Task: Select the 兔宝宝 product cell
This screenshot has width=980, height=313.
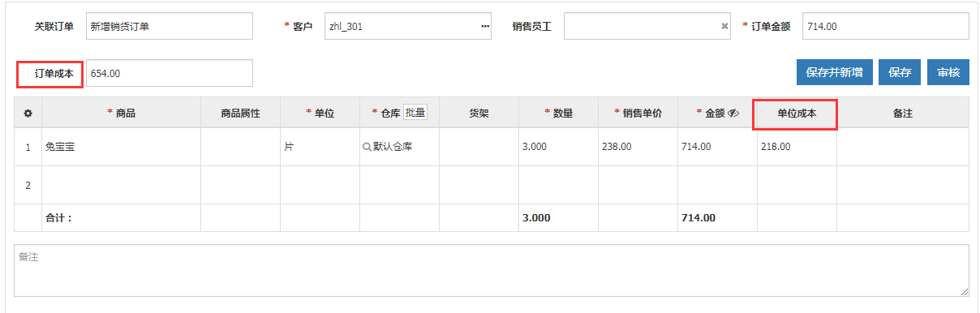Action: (x=122, y=147)
